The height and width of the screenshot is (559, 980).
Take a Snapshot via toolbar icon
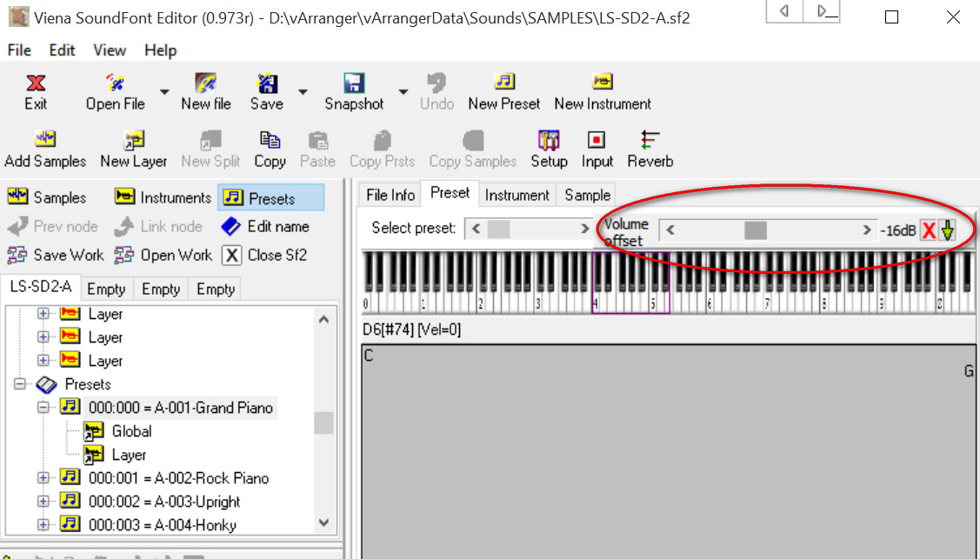point(354,83)
